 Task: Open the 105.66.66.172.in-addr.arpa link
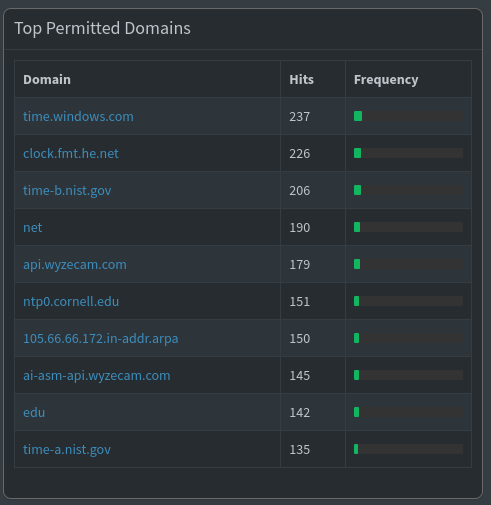click(x=101, y=338)
